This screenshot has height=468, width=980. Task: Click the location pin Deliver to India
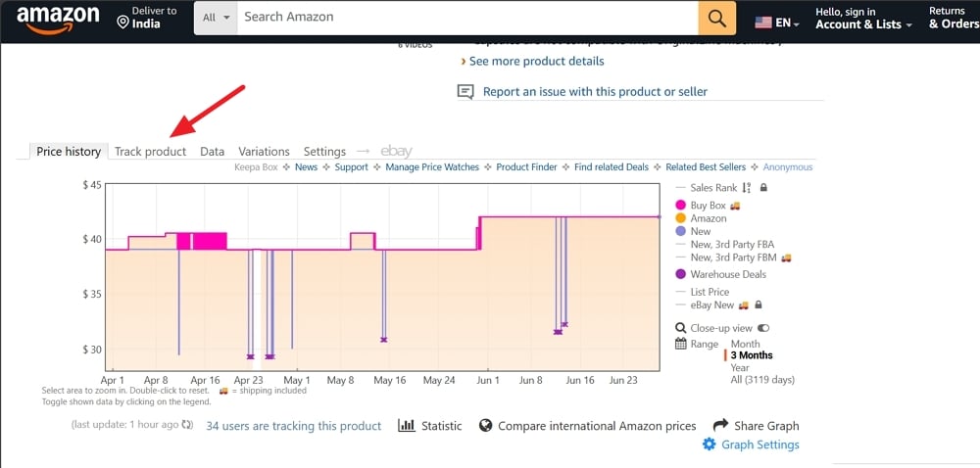click(x=123, y=23)
